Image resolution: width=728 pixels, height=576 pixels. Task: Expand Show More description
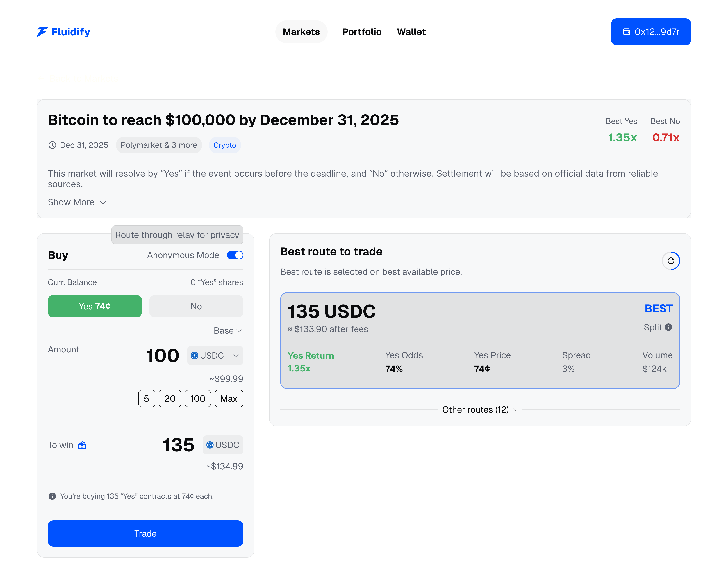(77, 202)
